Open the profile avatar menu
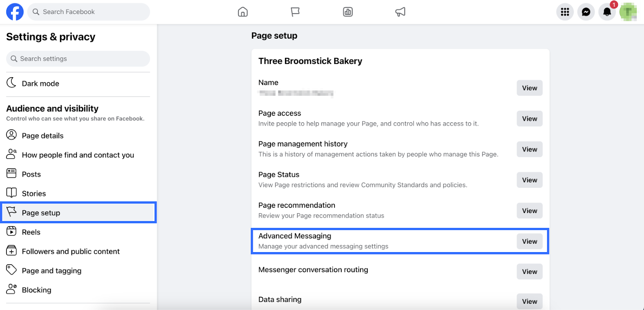The width and height of the screenshot is (644, 310). click(628, 12)
